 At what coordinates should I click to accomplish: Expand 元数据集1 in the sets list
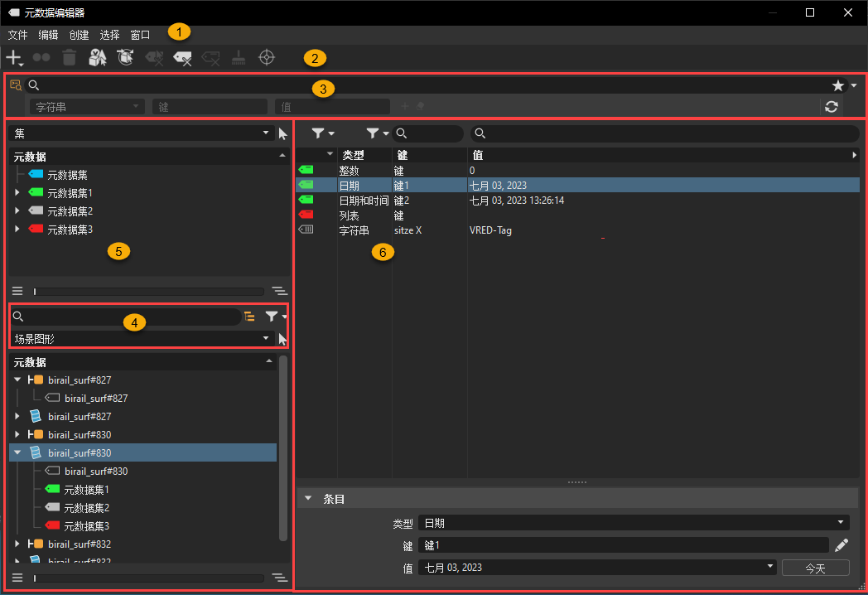[x=17, y=193]
